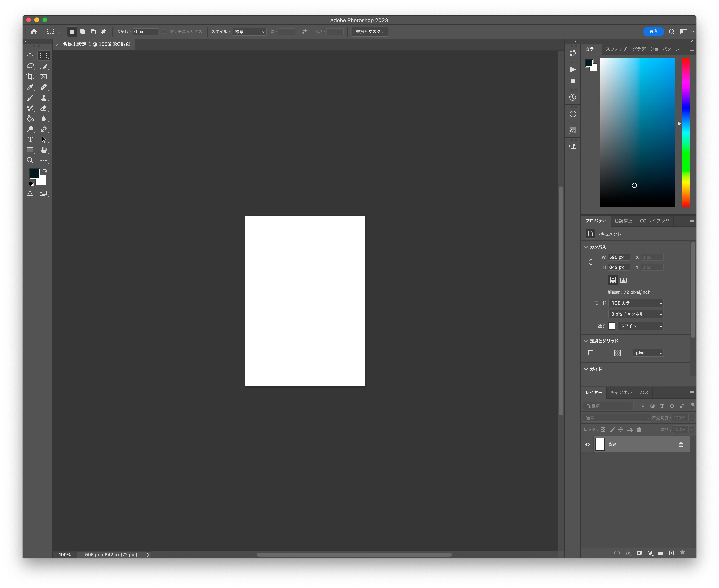Switch to the チャンネル tab

coord(621,392)
